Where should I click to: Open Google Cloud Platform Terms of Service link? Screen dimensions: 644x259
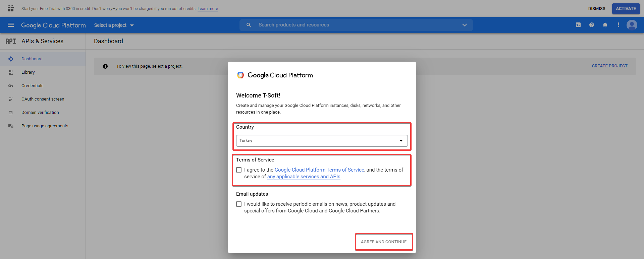[319, 170]
